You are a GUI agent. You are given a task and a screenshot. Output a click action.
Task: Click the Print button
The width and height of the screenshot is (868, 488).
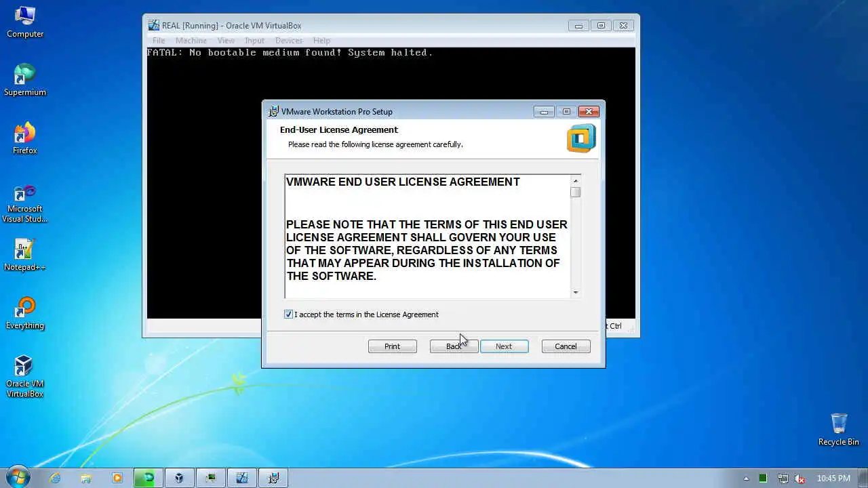pos(392,346)
